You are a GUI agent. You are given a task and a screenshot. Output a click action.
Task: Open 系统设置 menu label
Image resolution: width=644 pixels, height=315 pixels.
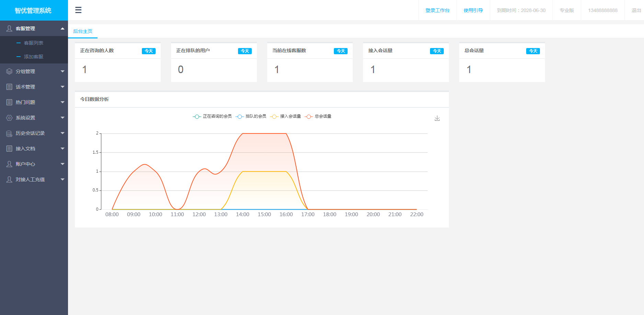pos(25,118)
